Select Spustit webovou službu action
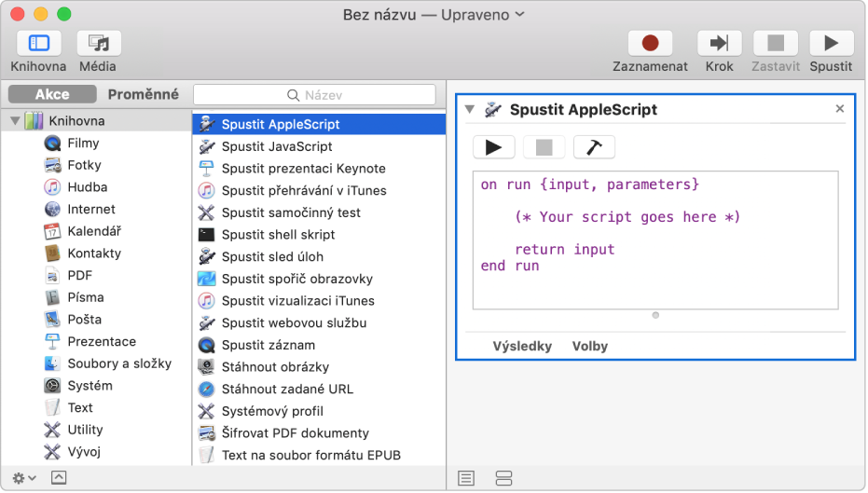The image size is (868, 493). tap(319, 323)
